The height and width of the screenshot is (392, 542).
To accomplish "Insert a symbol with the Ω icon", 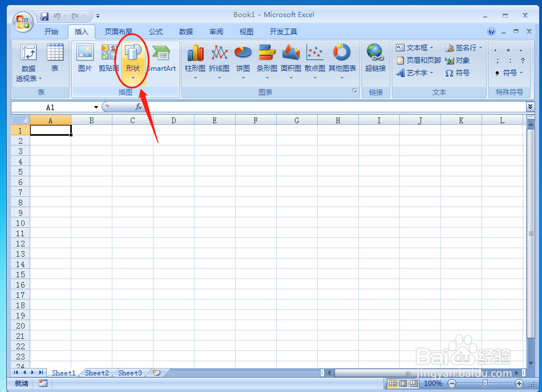I will click(458, 73).
